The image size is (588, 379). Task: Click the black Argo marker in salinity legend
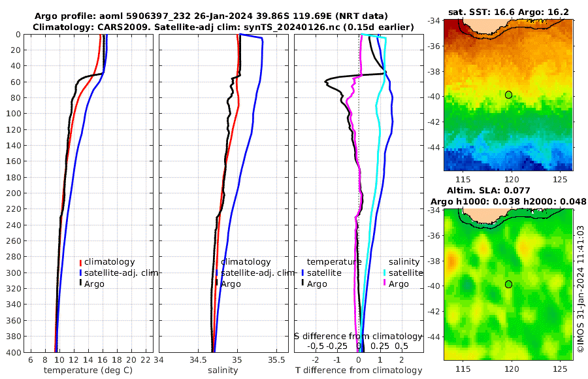(x=217, y=284)
